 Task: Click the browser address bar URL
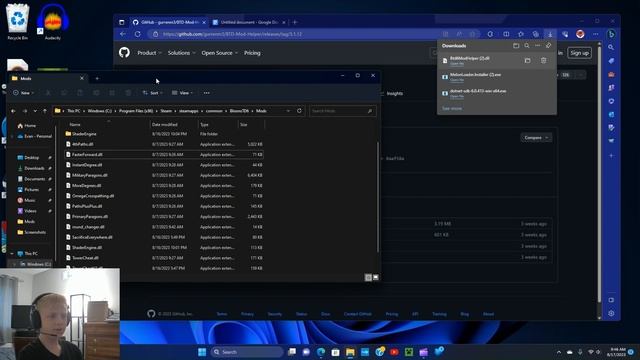[232, 34]
